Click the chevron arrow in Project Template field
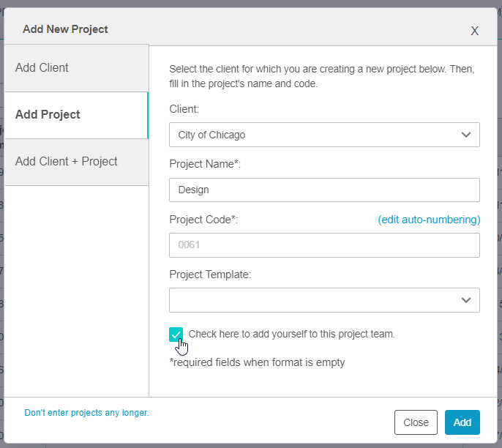502x448 pixels. pyautogui.click(x=466, y=300)
